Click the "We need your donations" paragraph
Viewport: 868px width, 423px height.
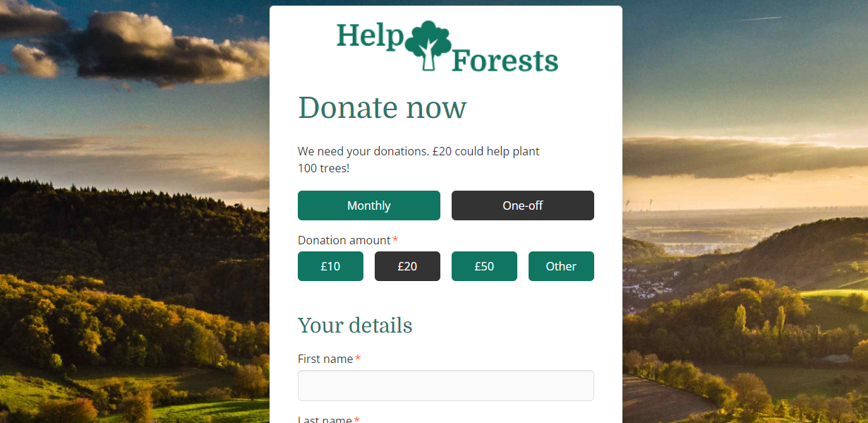pos(418,160)
